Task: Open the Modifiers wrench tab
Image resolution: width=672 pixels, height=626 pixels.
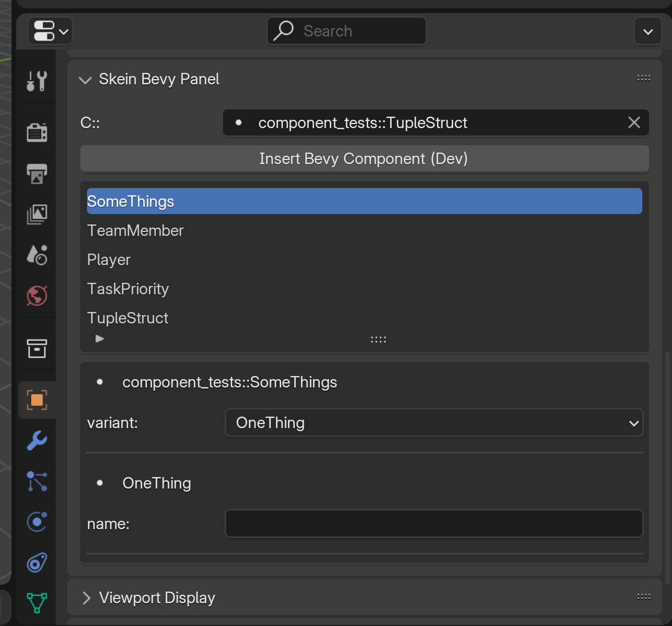Action: tap(37, 441)
